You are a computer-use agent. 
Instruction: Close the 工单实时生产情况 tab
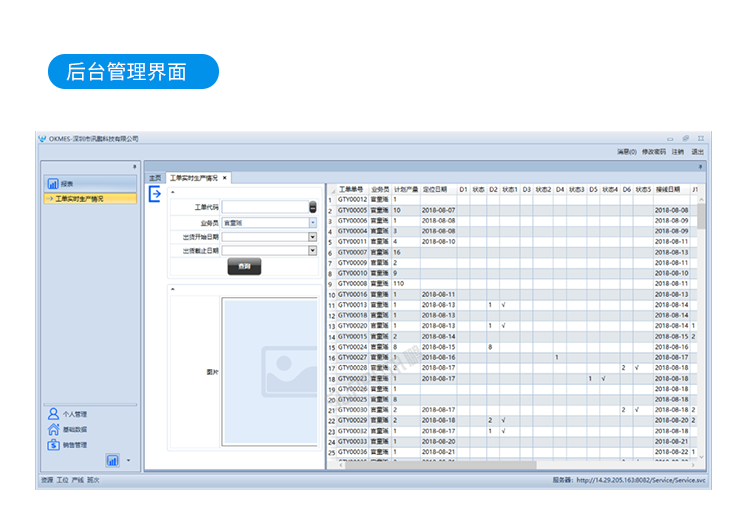click(225, 178)
